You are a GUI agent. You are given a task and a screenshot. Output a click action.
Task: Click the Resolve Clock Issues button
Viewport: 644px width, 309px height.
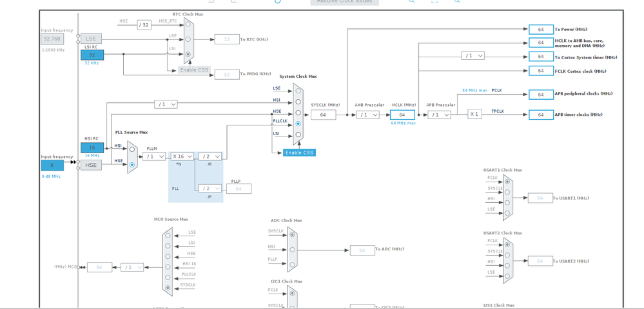pos(345,2)
